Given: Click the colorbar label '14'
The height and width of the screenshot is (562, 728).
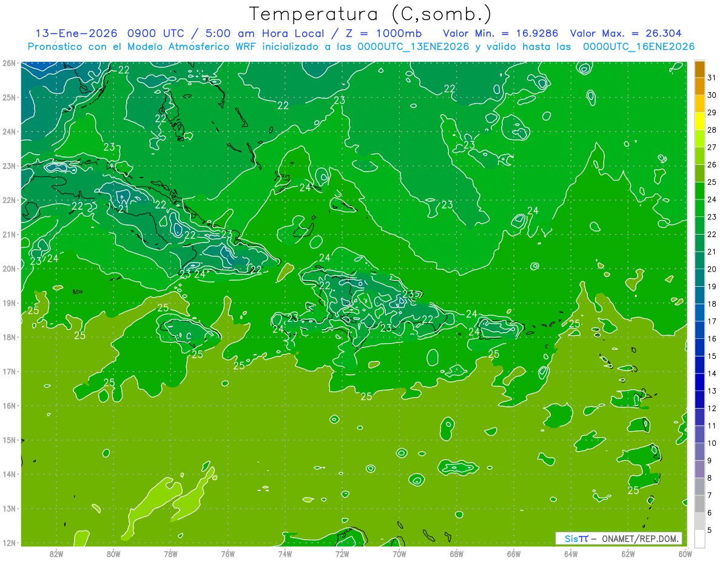Looking at the screenshot, I should pyautogui.click(x=712, y=373).
